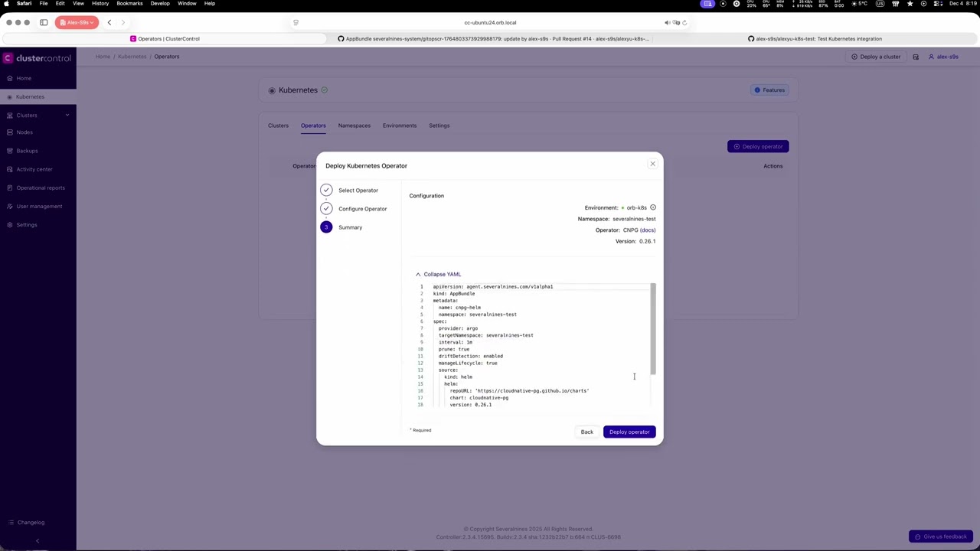Open the Apple menu
Screen dimensions: 980x551
pyautogui.click(x=7, y=3)
